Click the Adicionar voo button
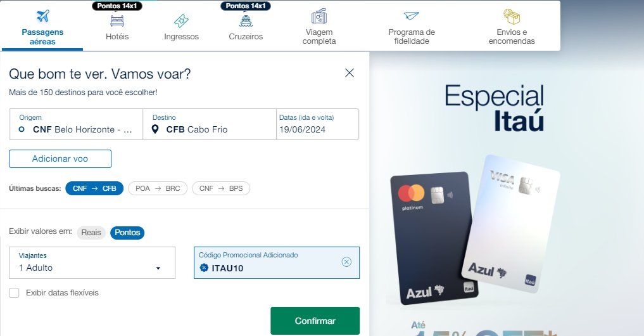This screenshot has height=336, width=644. (x=60, y=158)
